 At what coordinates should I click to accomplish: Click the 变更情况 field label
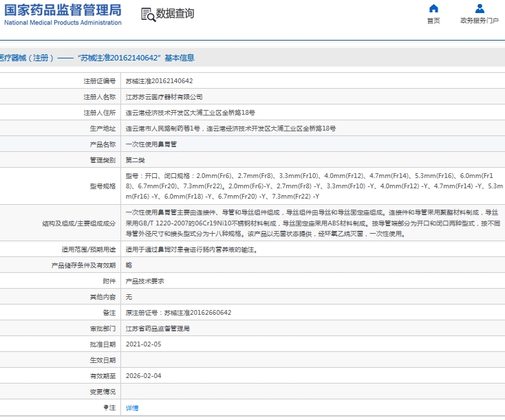[103, 392]
